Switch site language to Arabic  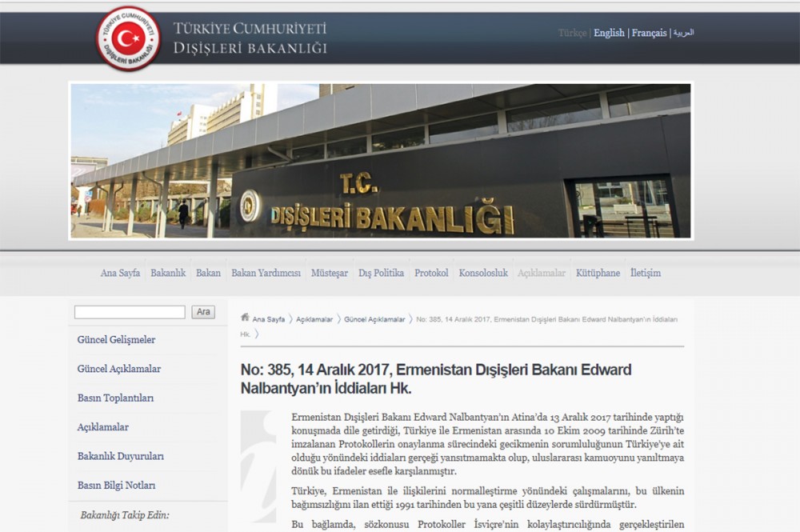click(x=684, y=33)
